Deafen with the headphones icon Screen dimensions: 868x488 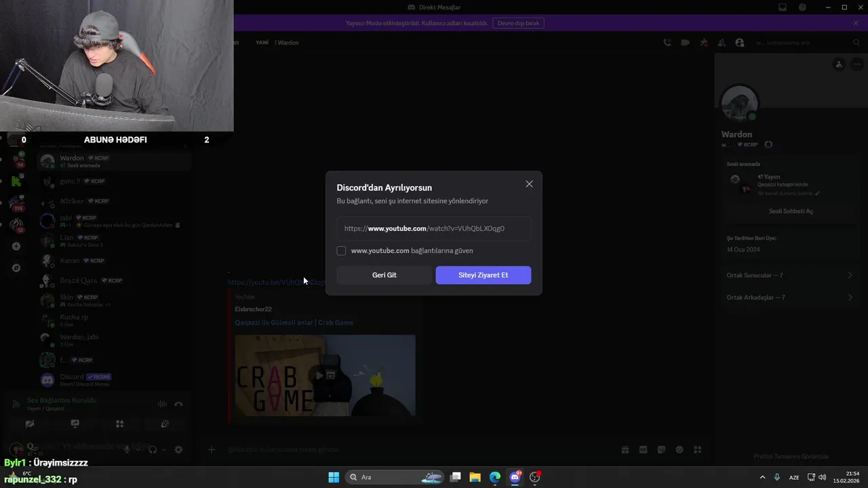tap(153, 449)
